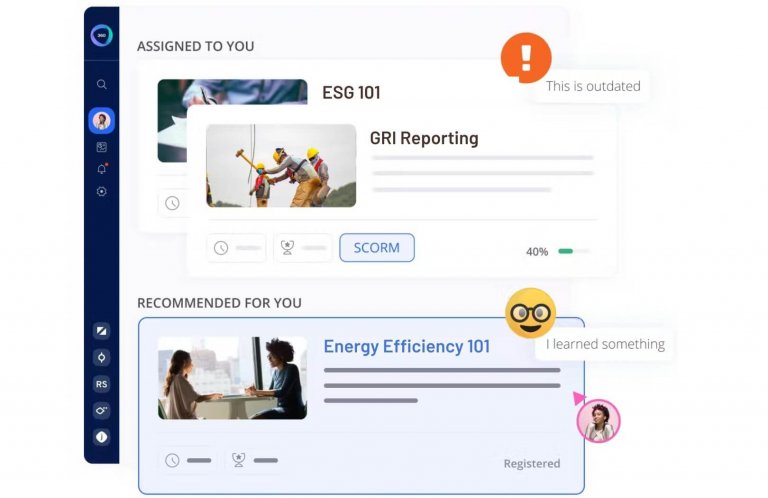Click the icon just below RS

coord(101,410)
